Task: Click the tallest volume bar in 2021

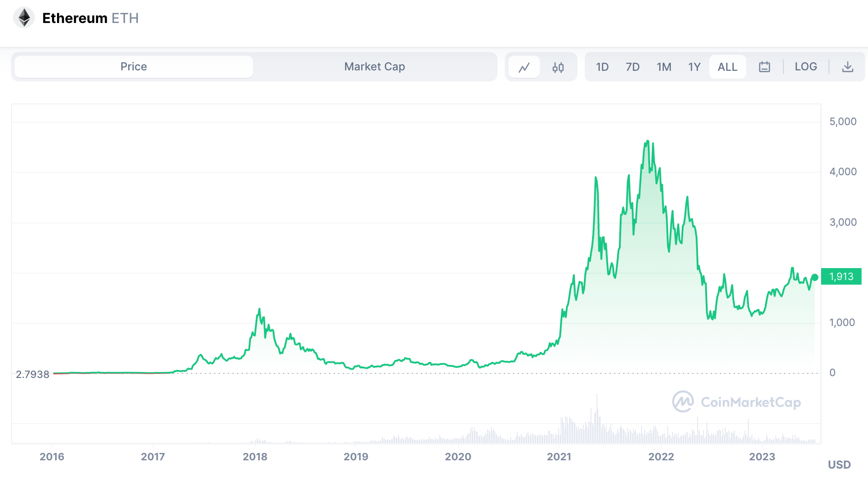Action: (597, 418)
